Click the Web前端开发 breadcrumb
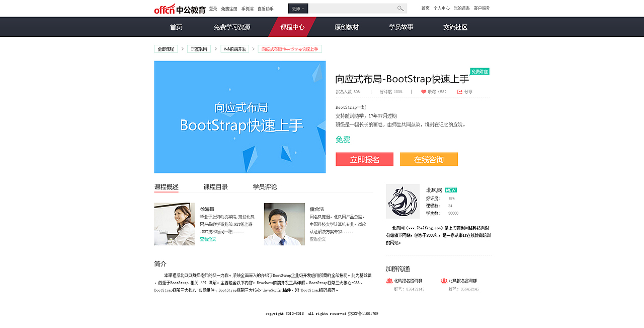 pyautogui.click(x=235, y=49)
